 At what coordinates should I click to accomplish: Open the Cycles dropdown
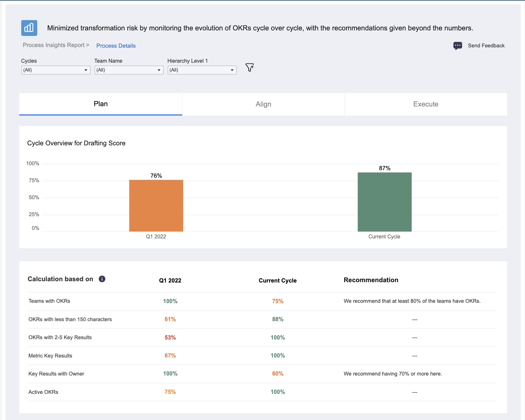coord(56,70)
